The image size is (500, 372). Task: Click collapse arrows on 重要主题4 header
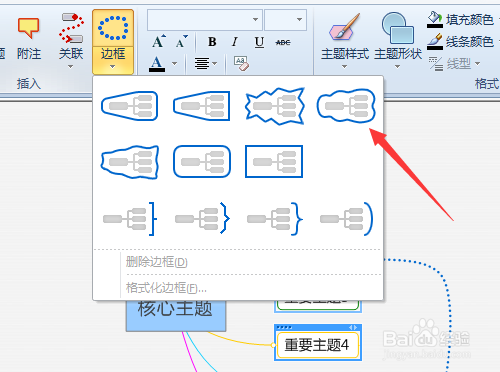353,328
